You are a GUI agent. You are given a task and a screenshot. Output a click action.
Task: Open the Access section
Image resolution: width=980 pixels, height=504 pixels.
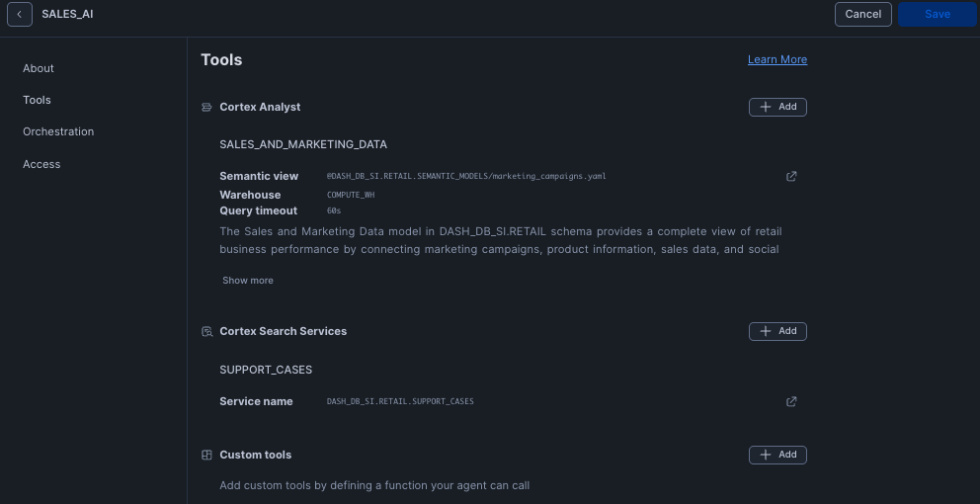pos(41,164)
